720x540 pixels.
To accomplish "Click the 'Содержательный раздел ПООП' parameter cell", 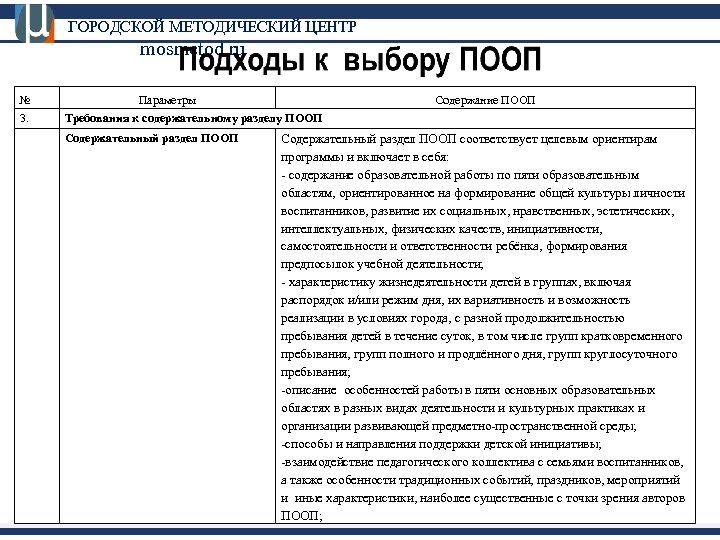I will (x=167, y=326).
